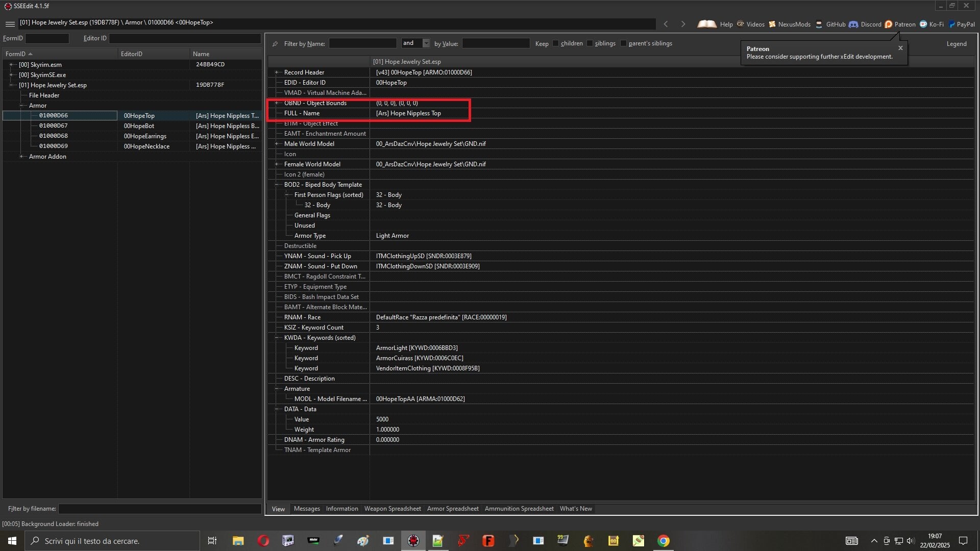
Task: Toggle the parent's siblings checkbox
Action: tap(623, 43)
